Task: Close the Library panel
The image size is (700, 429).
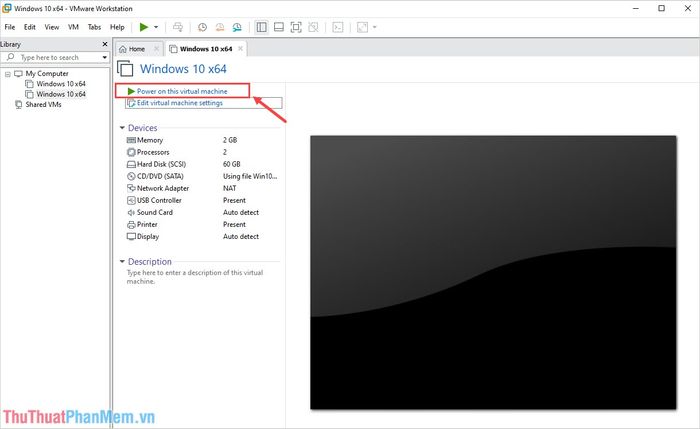Action: pyautogui.click(x=105, y=44)
